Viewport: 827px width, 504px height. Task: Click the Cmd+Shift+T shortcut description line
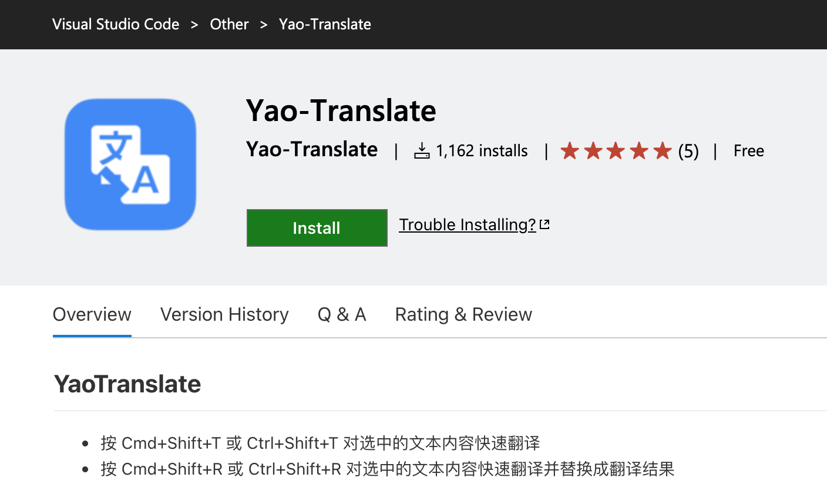pyautogui.click(x=320, y=443)
